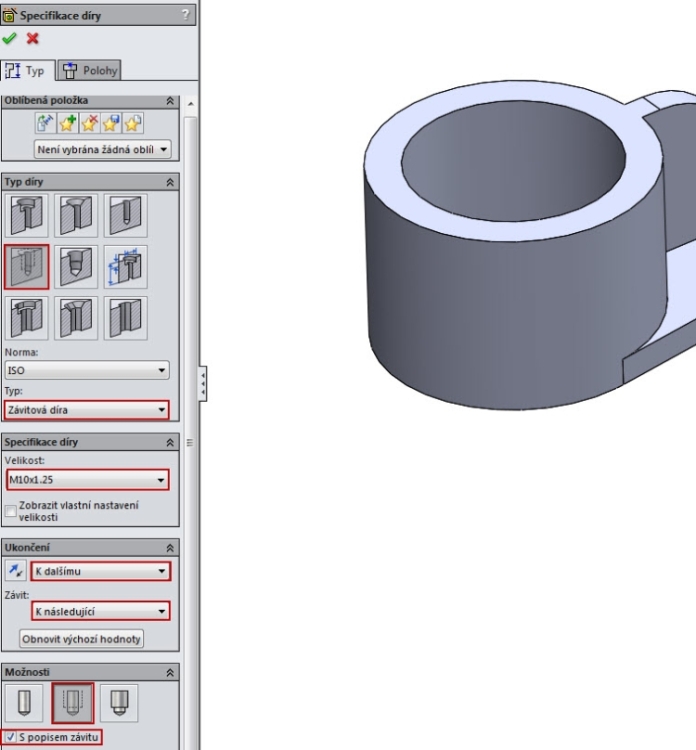
Task: Collapse the Typ díry section
Action: point(170,182)
